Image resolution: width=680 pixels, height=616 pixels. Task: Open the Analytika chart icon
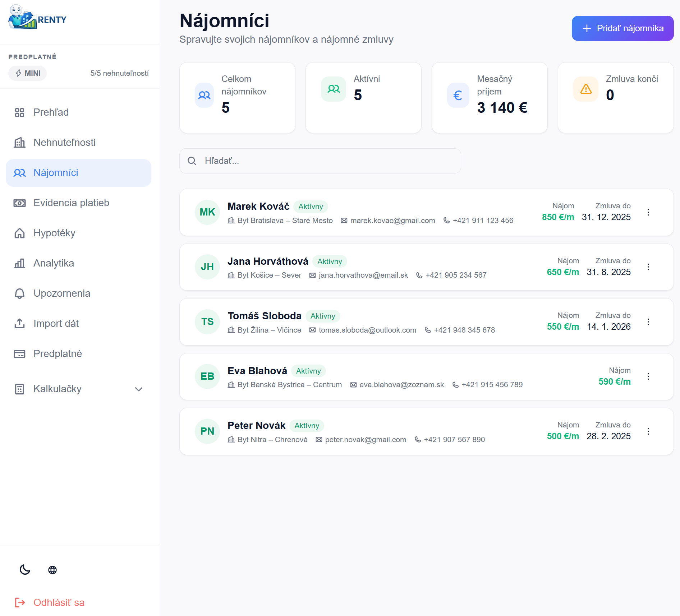(x=20, y=263)
